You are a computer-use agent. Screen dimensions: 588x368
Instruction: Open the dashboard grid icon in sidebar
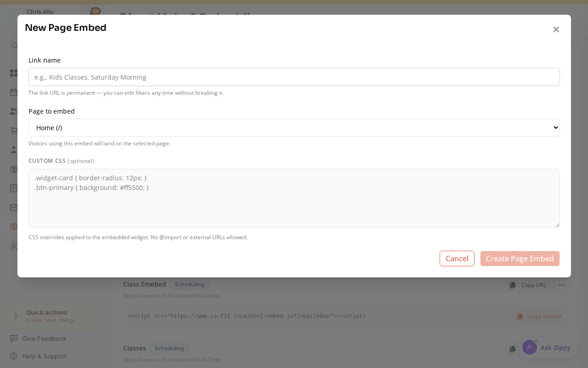click(x=14, y=73)
